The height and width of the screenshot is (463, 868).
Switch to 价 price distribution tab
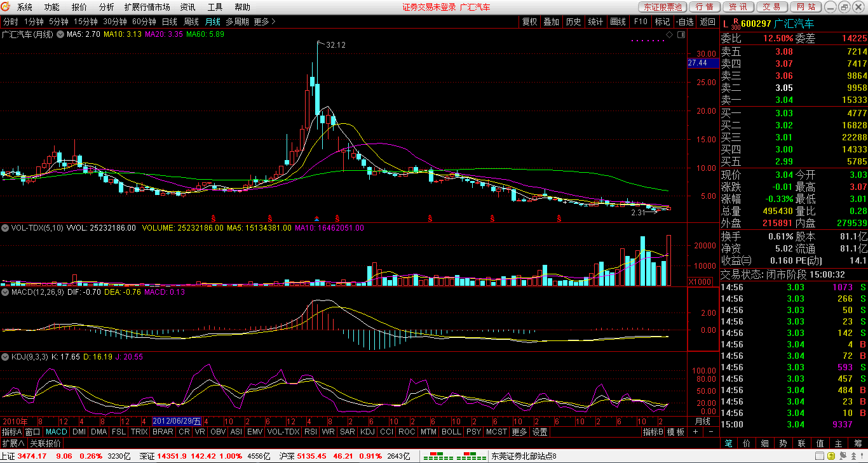747,443
